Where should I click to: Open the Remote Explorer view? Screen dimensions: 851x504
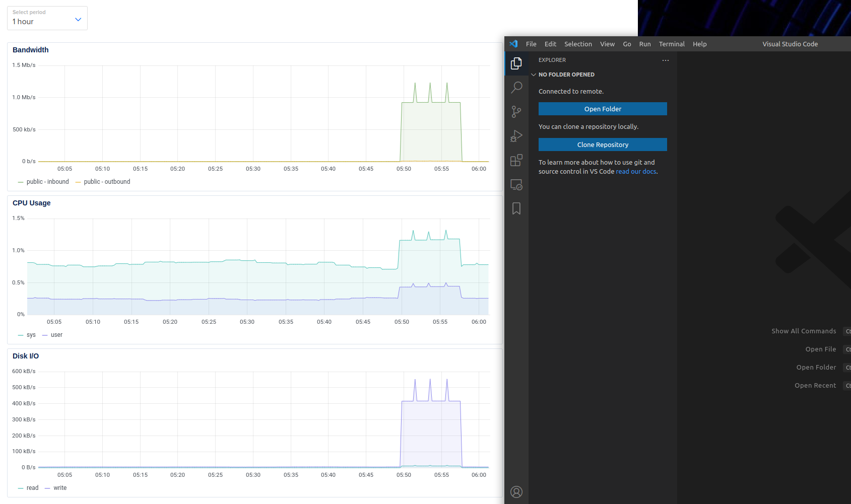point(516,185)
